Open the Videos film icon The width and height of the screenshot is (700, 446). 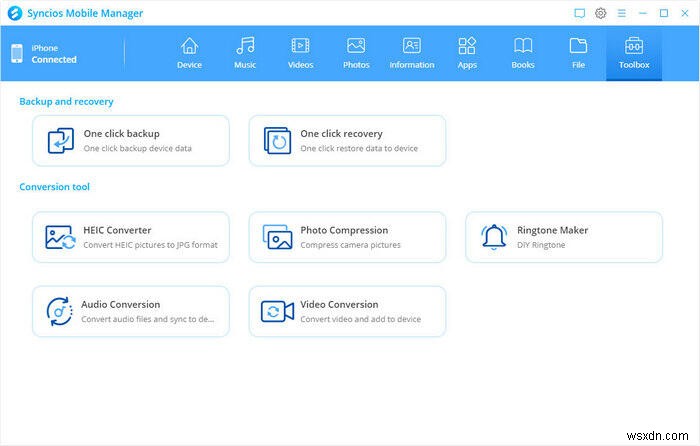coord(300,46)
